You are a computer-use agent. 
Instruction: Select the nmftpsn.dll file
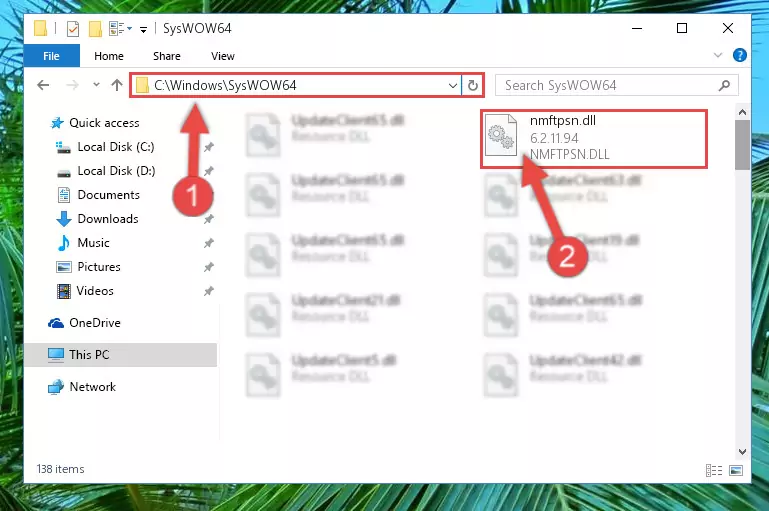594,139
